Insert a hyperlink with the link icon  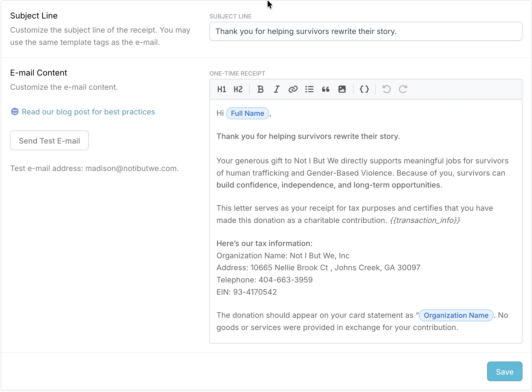point(293,89)
